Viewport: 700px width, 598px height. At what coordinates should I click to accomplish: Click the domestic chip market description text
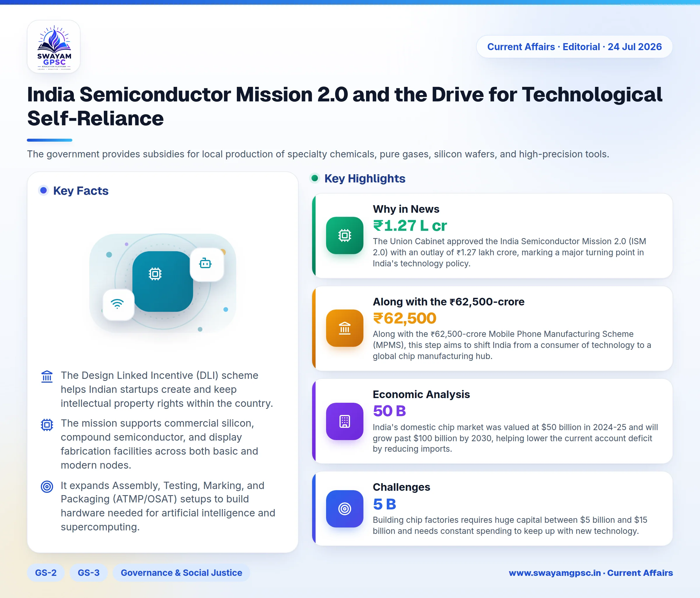[x=515, y=438]
